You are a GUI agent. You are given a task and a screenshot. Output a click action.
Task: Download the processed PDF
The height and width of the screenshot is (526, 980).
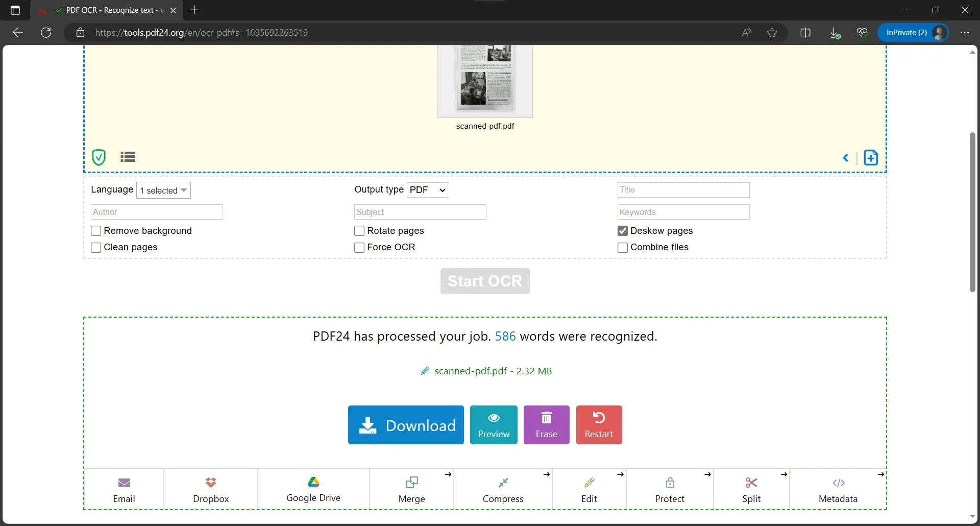click(x=406, y=425)
